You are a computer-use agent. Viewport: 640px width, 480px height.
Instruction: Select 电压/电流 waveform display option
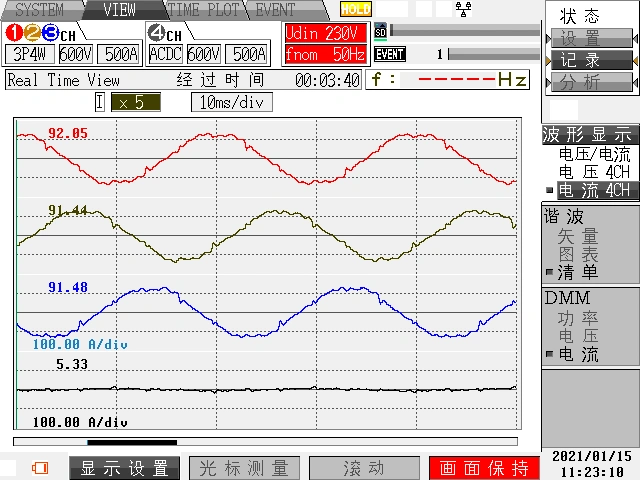coord(594,155)
